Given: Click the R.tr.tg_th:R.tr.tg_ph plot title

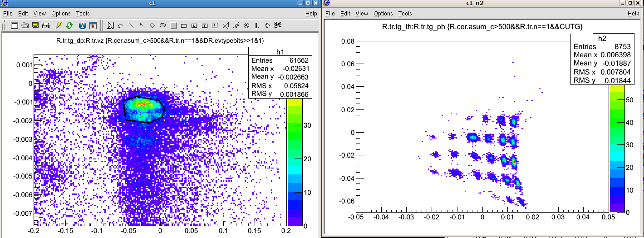Looking at the screenshot, I should 482,27.
